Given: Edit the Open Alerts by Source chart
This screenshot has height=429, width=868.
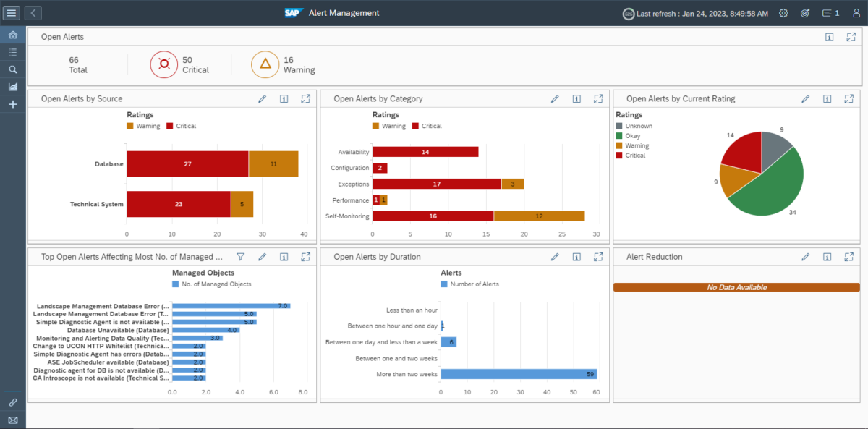Looking at the screenshot, I should [262, 98].
